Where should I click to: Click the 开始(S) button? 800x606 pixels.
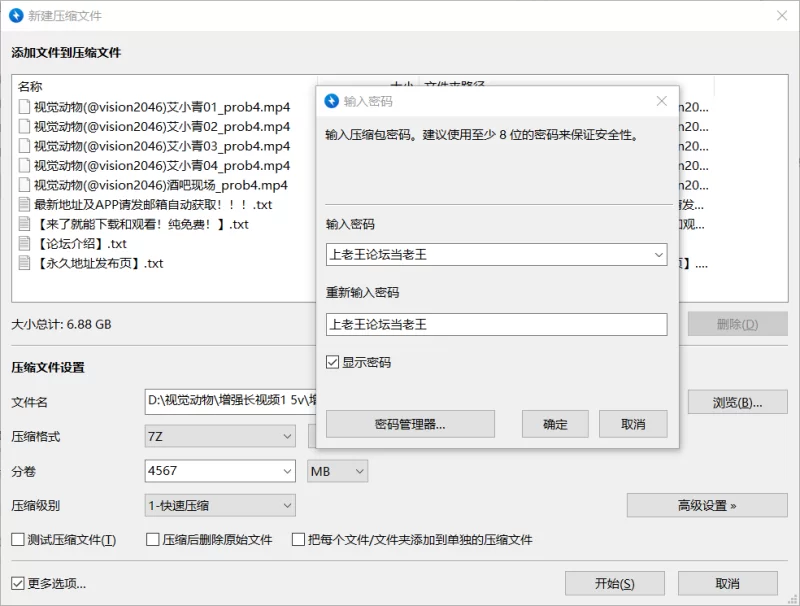(615, 584)
